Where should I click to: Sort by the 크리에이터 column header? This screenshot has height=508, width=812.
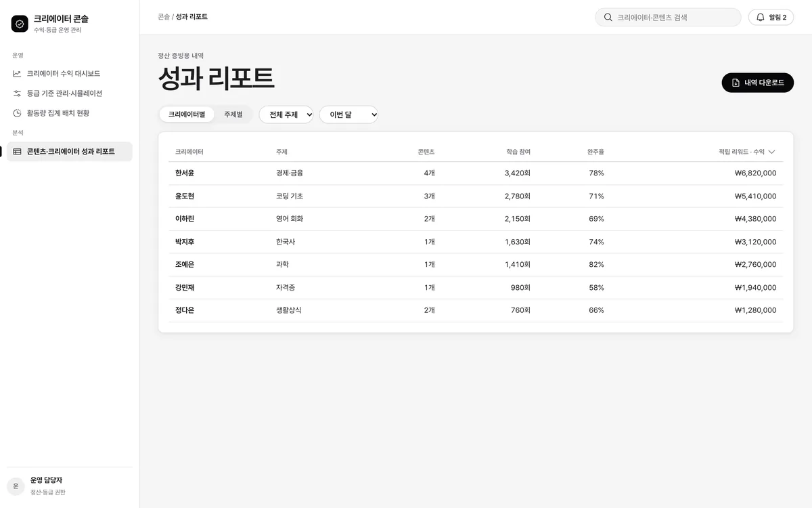(x=189, y=152)
